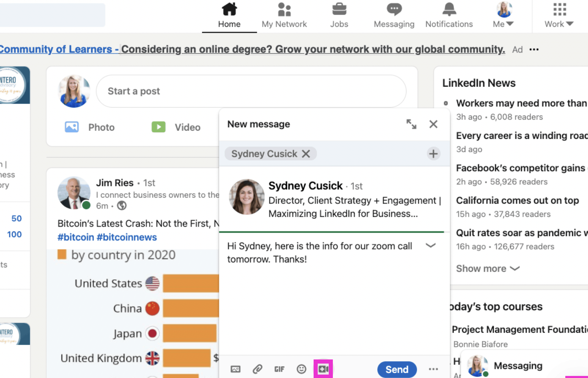Remove Sydney Cusick recipient chip
The height and width of the screenshot is (378, 588).
click(x=306, y=154)
